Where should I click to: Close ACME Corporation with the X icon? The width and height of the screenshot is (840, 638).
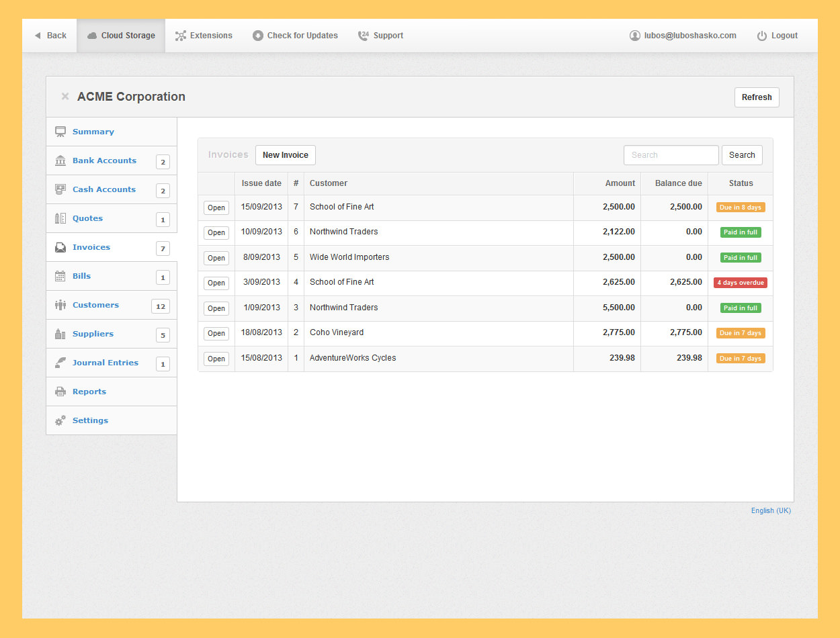point(65,96)
